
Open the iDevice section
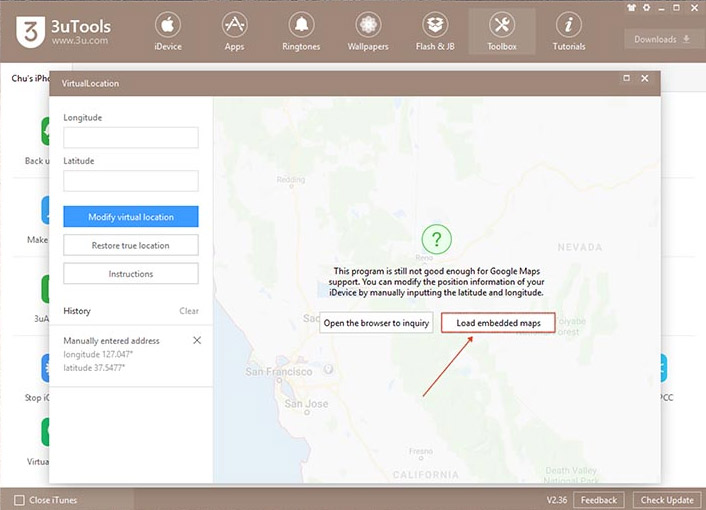point(167,32)
